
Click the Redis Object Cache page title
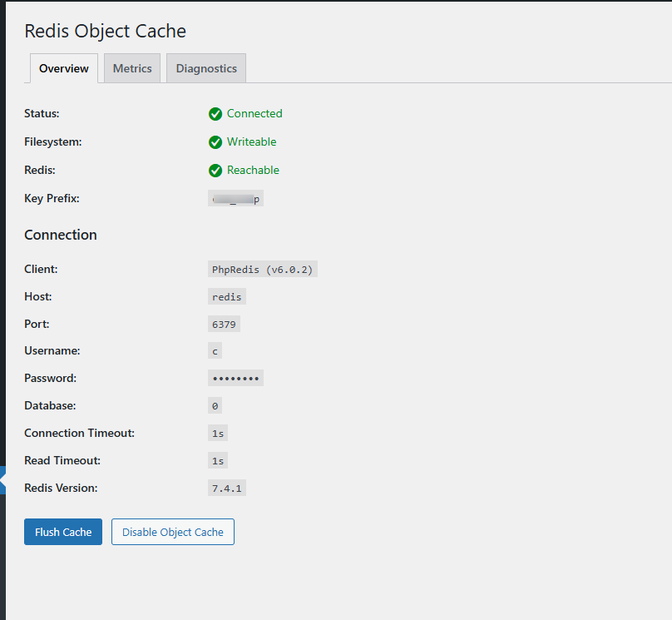(105, 31)
